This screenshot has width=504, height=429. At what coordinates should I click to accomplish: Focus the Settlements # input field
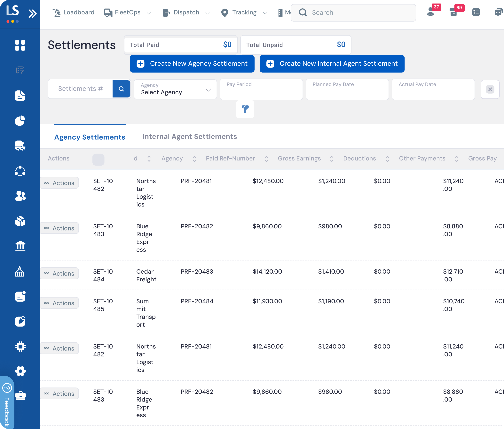click(81, 89)
